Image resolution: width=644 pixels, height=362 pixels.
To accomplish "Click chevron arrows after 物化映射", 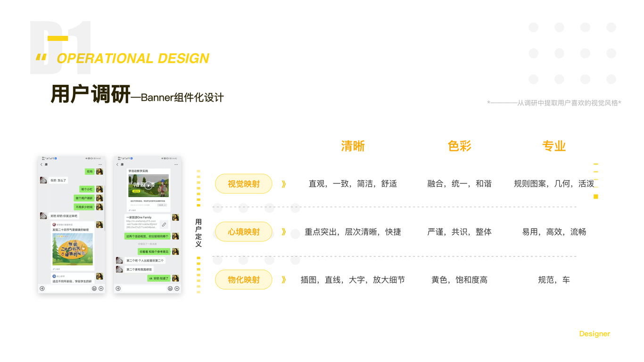I will (284, 280).
